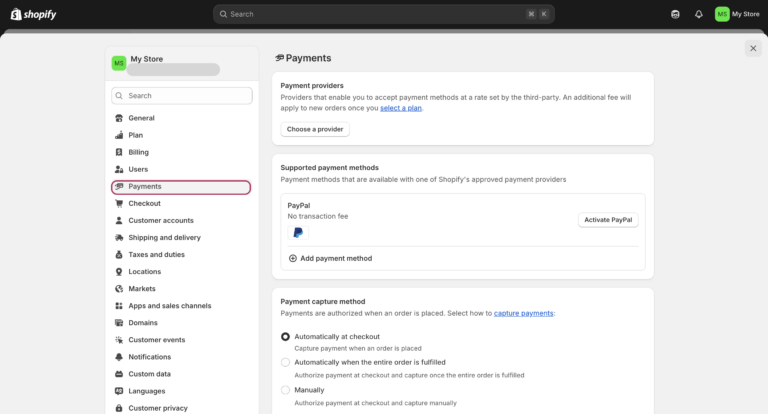Select Automatically at checkout radio option
The width and height of the screenshot is (768, 414).
[x=286, y=337]
